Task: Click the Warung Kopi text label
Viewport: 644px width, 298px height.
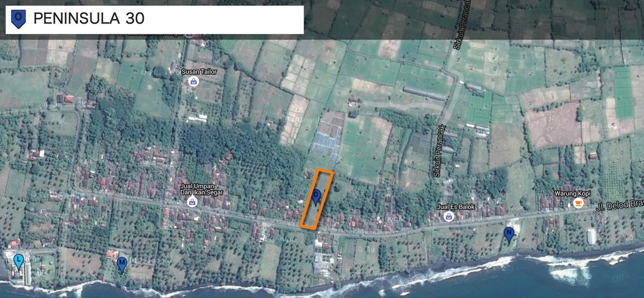Action: click(x=572, y=193)
